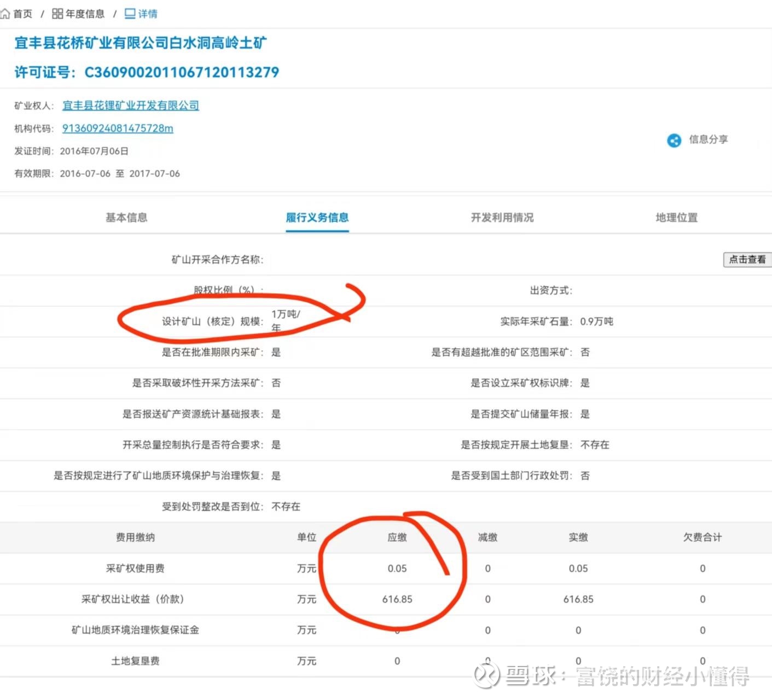Click 单位 column header
Screen dimensions: 772x700
(x=306, y=537)
